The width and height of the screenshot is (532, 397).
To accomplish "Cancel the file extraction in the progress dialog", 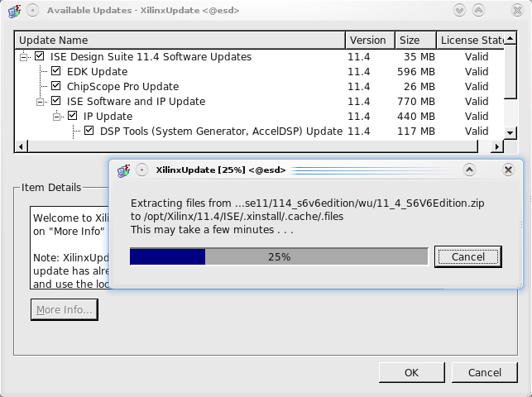I will pyautogui.click(x=467, y=257).
